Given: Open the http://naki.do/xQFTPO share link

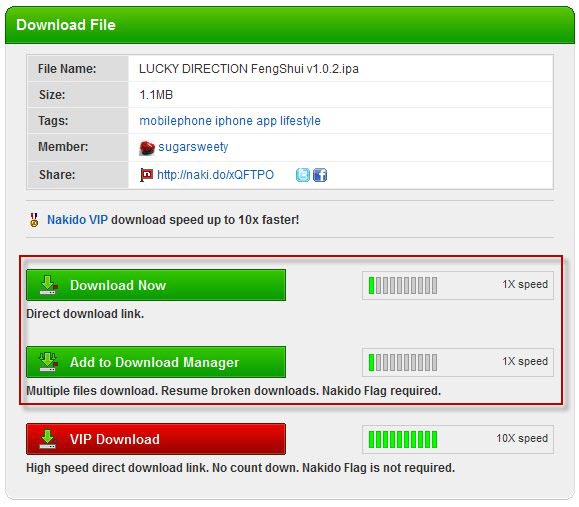Looking at the screenshot, I should (x=215, y=175).
